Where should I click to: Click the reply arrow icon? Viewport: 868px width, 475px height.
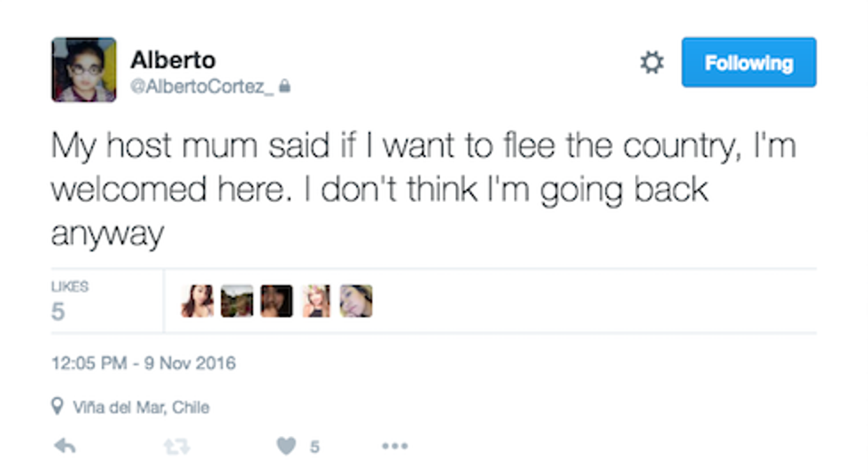pos(65,447)
